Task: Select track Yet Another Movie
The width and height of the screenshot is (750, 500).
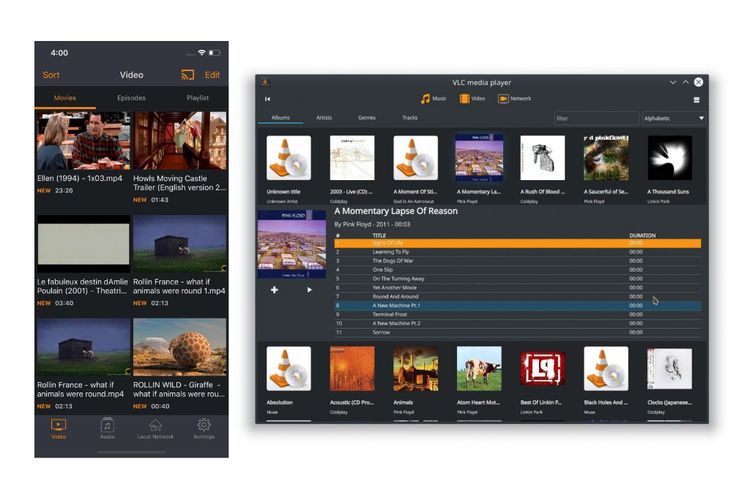Action: click(x=518, y=288)
